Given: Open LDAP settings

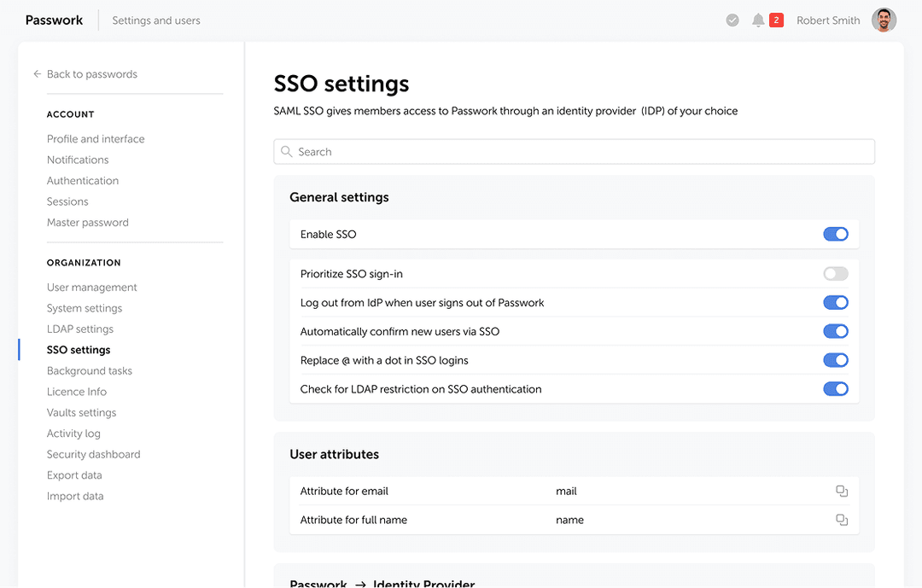Looking at the screenshot, I should (80, 329).
